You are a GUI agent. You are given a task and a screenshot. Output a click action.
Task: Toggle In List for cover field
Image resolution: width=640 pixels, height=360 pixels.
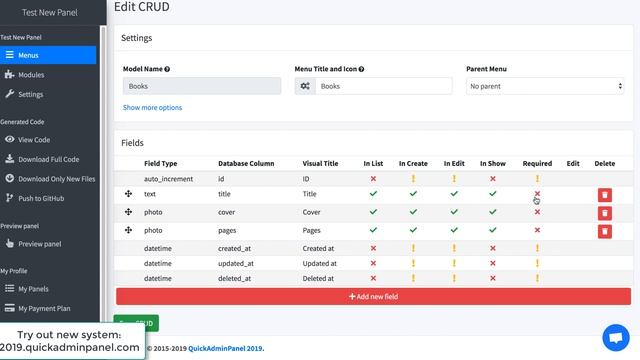[x=373, y=212]
